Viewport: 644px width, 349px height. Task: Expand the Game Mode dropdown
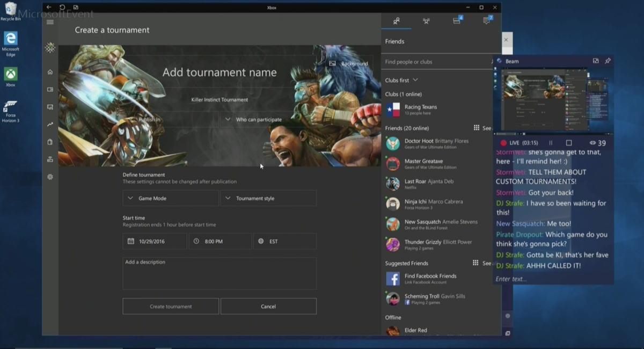pos(171,198)
